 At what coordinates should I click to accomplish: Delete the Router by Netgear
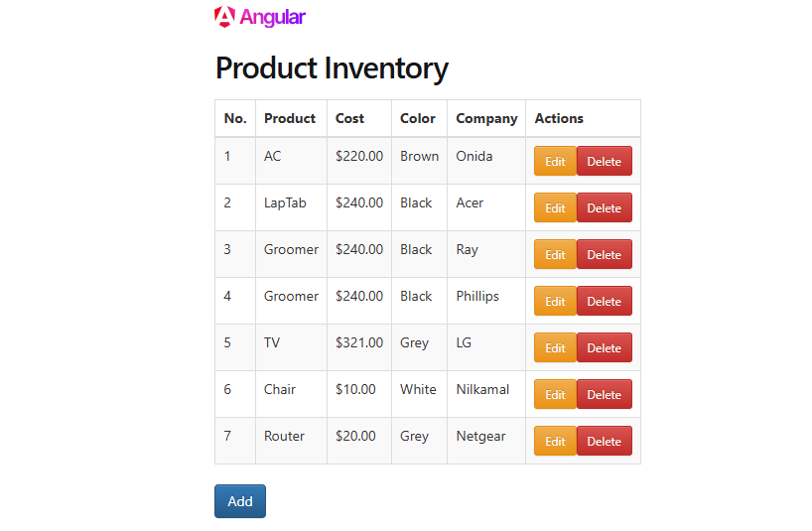[604, 442]
